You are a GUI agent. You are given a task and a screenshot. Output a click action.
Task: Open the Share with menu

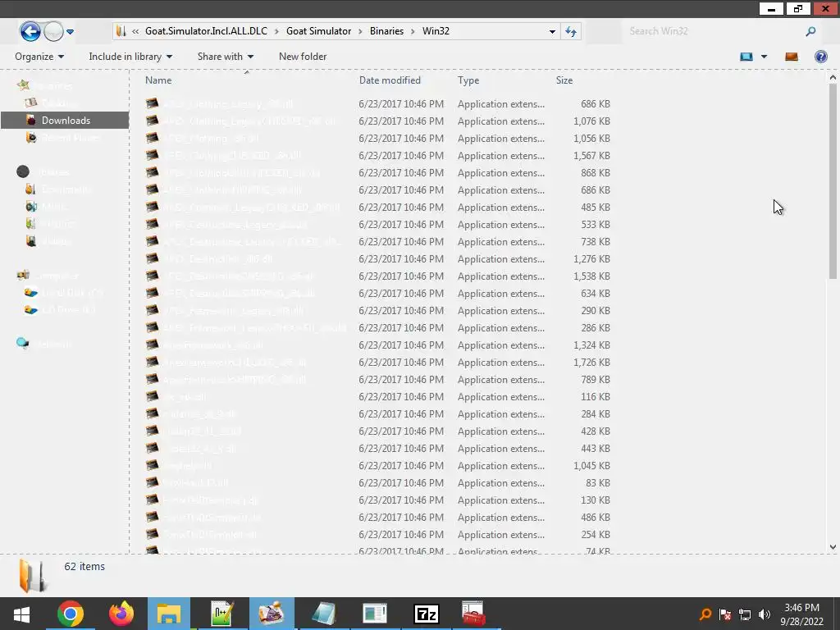click(x=225, y=57)
